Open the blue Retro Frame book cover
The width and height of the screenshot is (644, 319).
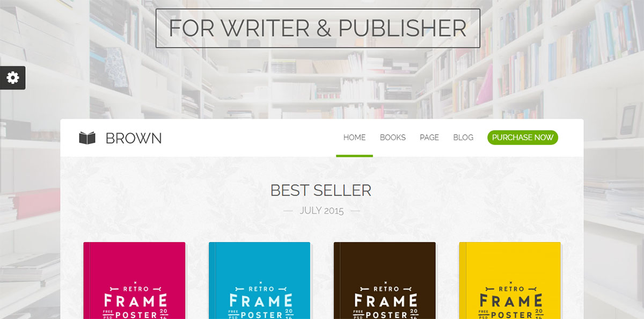(x=260, y=280)
